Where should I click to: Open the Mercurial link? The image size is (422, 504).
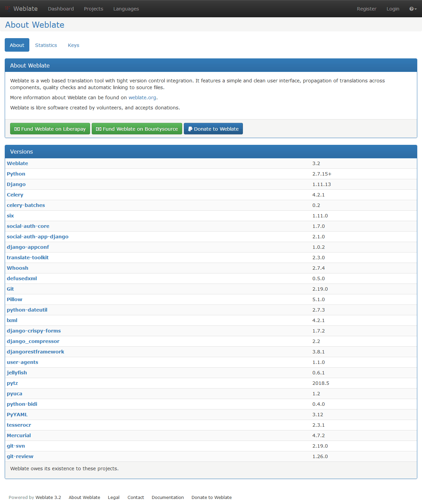(19, 435)
